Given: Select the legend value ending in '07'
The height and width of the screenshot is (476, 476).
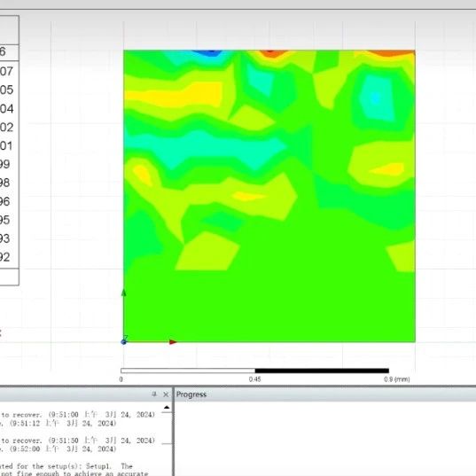Looking at the screenshot, I should (x=7, y=71).
